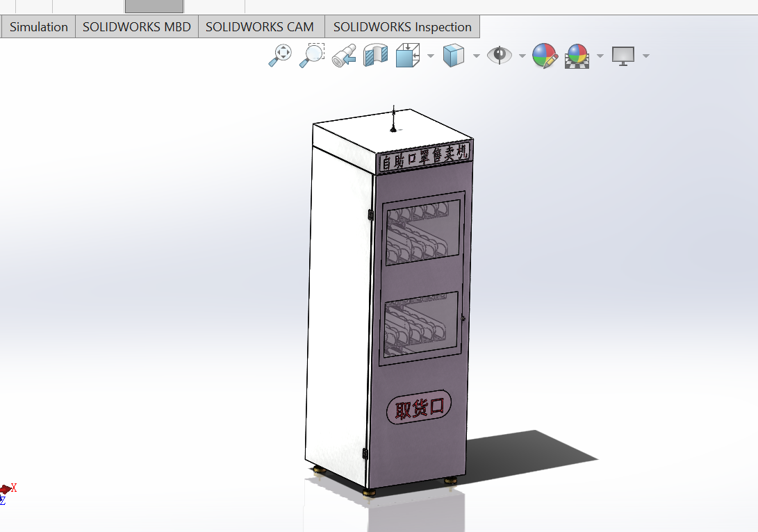Select the SOLIDWORKS Inspection tab
758x532 pixels.
402,26
